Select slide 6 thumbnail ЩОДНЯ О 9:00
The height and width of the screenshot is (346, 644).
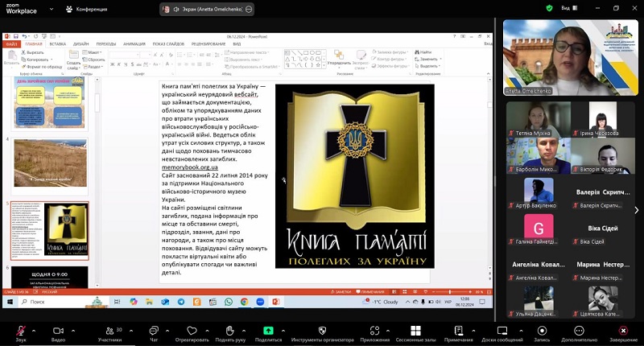coord(49,277)
